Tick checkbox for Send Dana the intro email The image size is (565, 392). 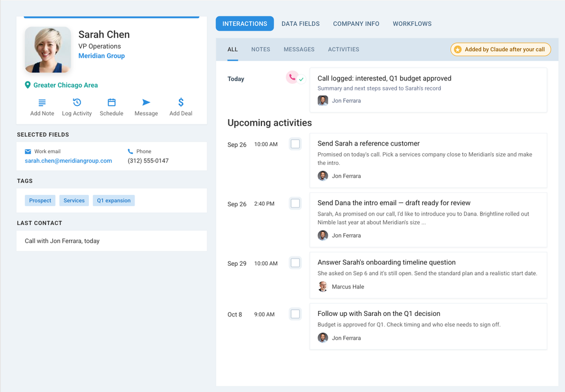point(295,203)
